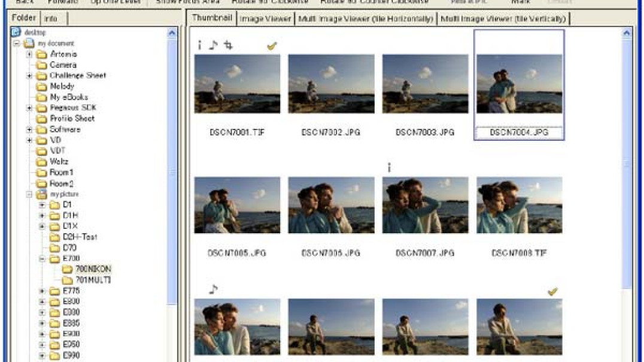This screenshot has width=644, height=362.
Task: Expand the D1H folder node
Action: click(x=42, y=216)
